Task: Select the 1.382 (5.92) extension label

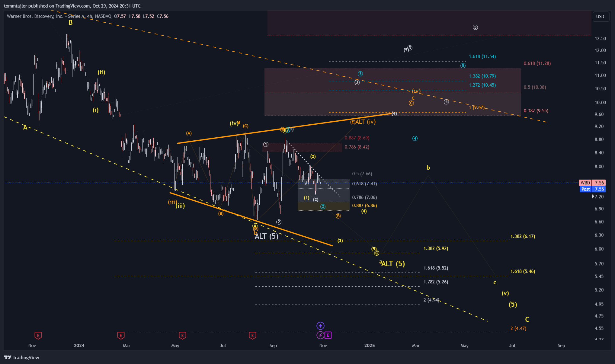Action: 436,248
